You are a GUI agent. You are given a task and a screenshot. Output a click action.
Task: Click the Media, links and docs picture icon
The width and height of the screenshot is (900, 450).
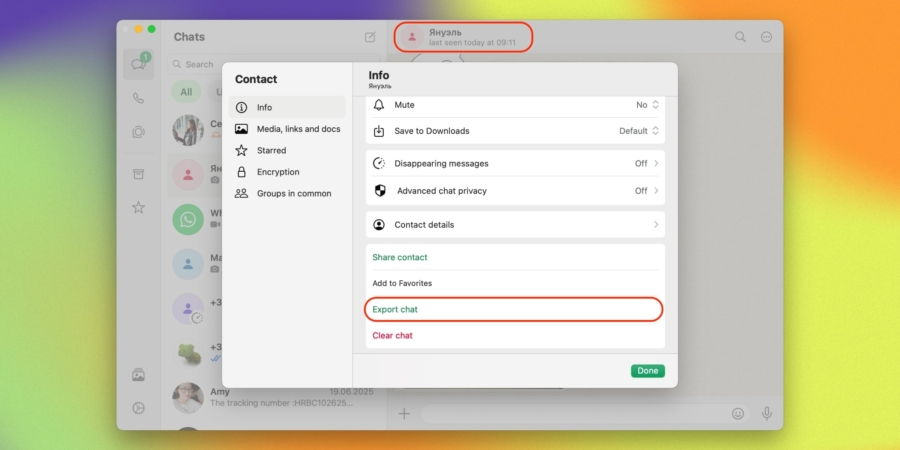tap(242, 129)
